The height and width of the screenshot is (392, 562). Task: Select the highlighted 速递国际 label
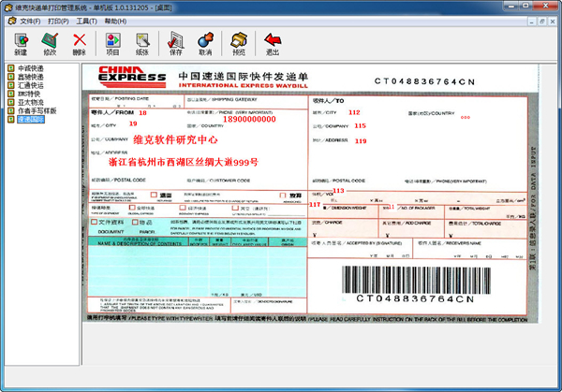[31, 119]
